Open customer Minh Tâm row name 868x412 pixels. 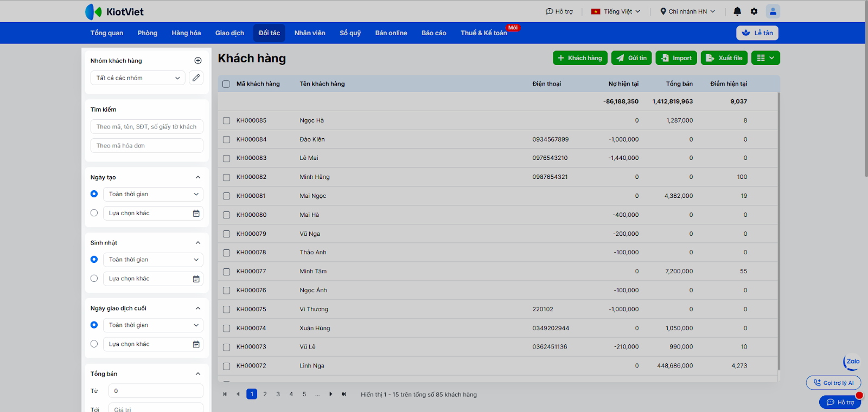click(313, 272)
